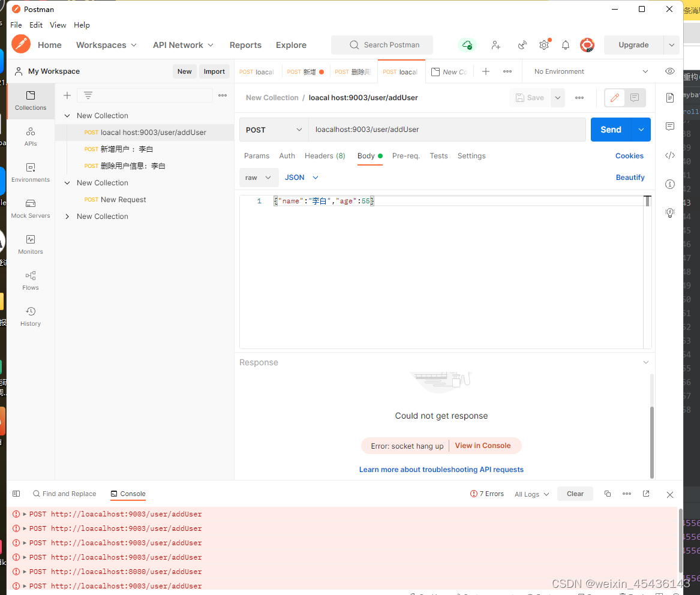This screenshot has width=700, height=595.
Task: Open the comments icon in right sidebar
Action: pyautogui.click(x=669, y=127)
